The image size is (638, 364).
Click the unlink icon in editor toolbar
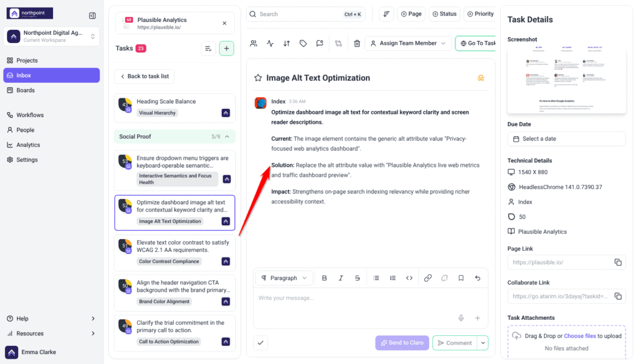pyautogui.click(x=444, y=278)
